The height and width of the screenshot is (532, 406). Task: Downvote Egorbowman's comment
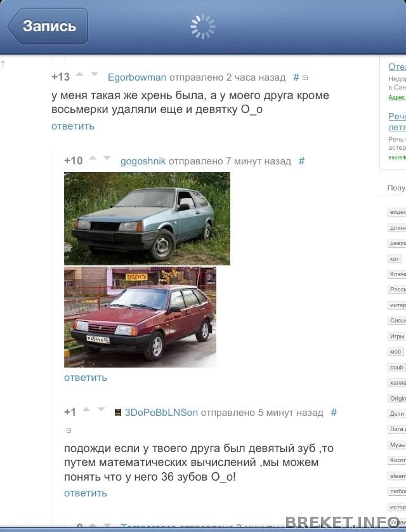95,74
